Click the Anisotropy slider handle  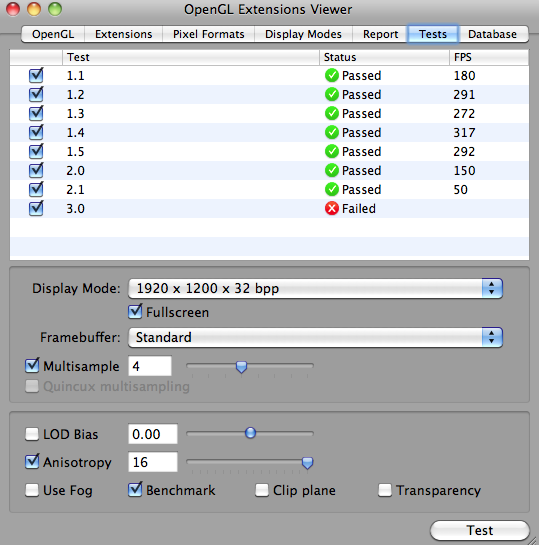(x=307, y=463)
